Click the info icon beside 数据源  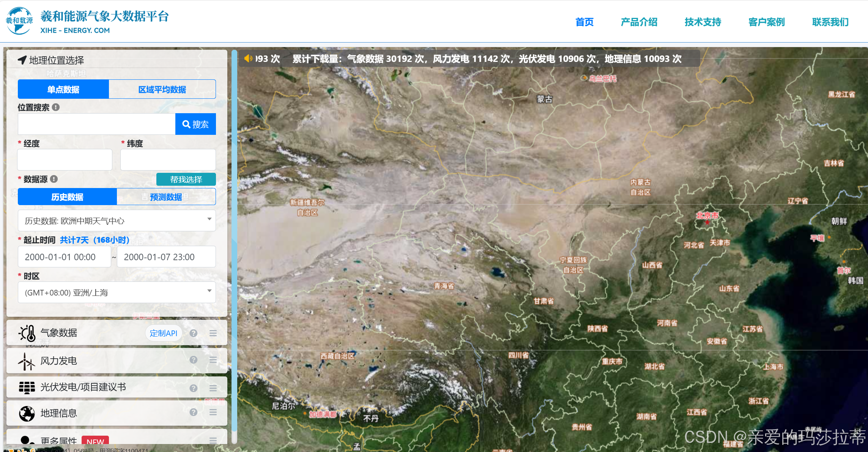(54, 179)
